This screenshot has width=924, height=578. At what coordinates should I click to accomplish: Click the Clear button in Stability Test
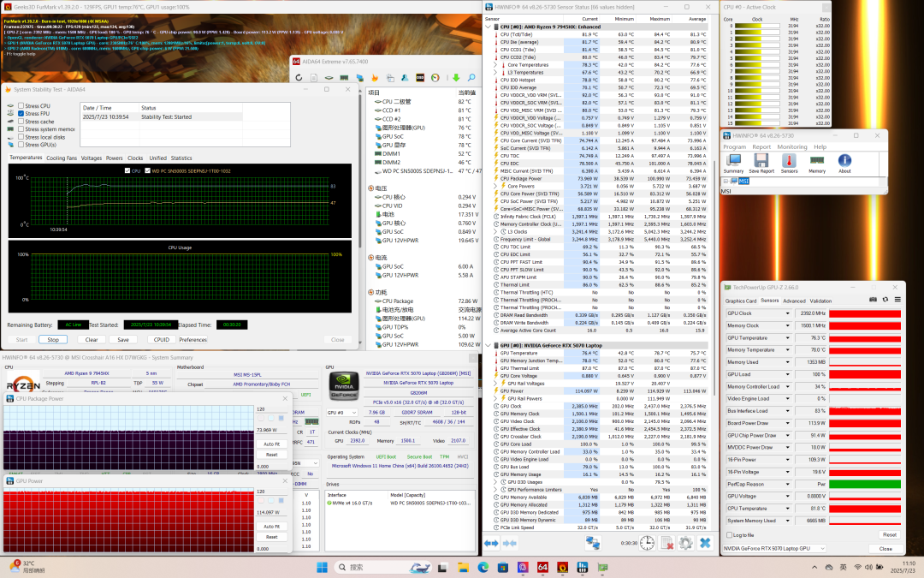coord(92,340)
